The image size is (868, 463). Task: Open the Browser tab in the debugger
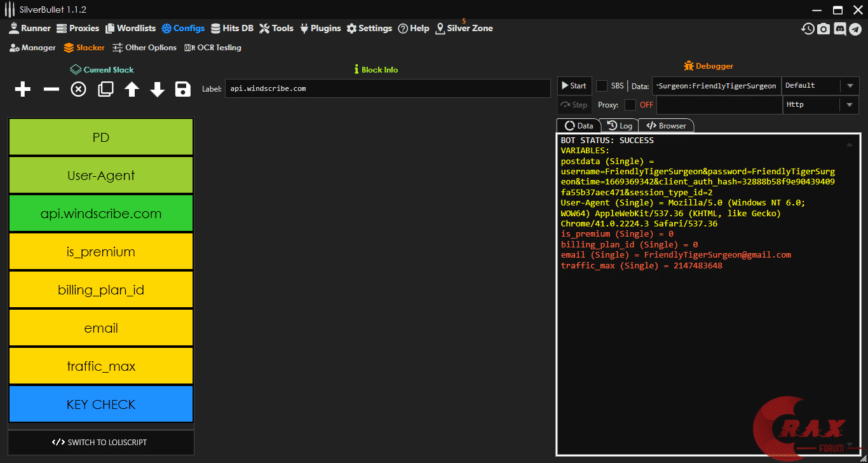[x=666, y=126]
